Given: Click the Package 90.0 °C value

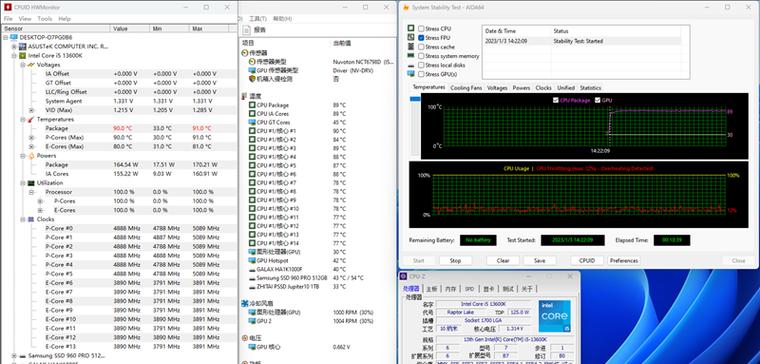Looking at the screenshot, I should [x=123, y=128].
